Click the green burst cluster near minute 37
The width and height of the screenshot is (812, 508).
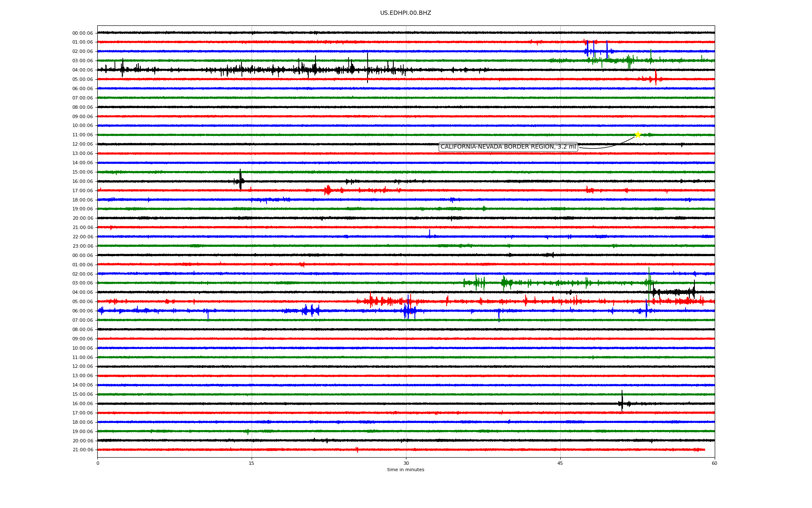[x=477, y=282]
